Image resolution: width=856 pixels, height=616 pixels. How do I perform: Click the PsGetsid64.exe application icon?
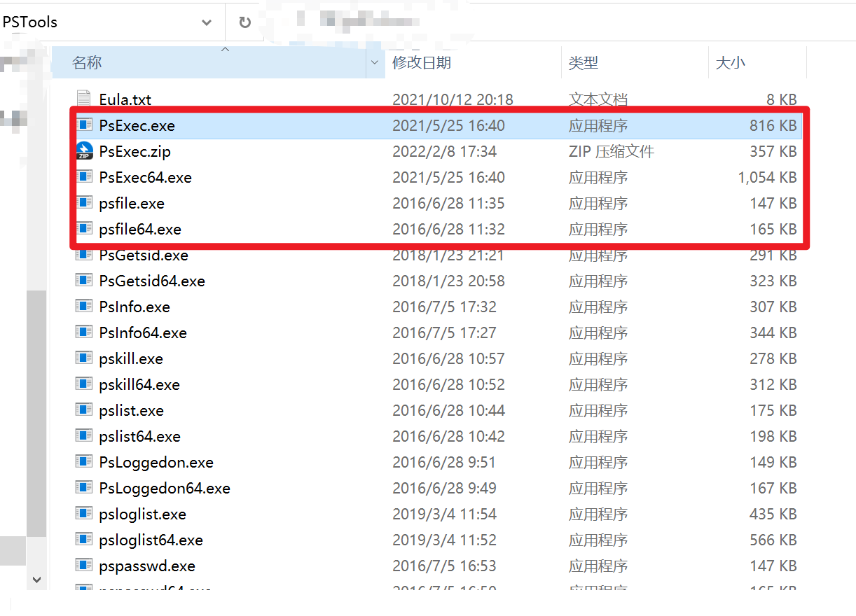point(84,281)
